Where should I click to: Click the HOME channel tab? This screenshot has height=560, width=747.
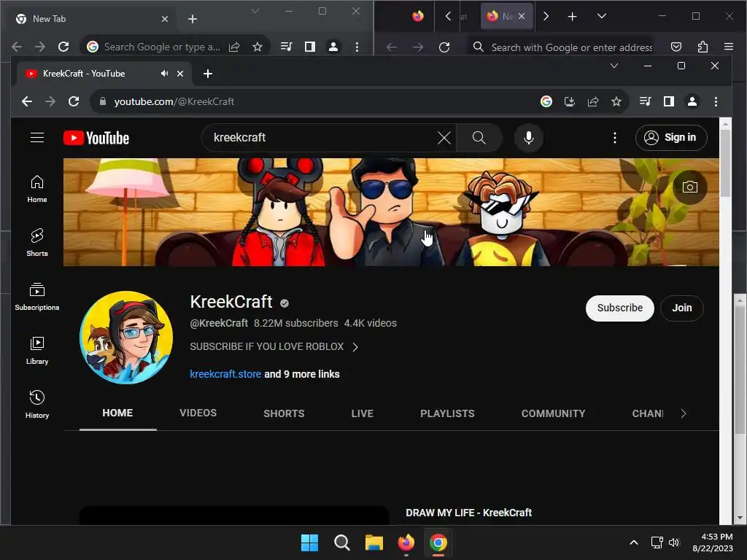[x=117, y=413]
